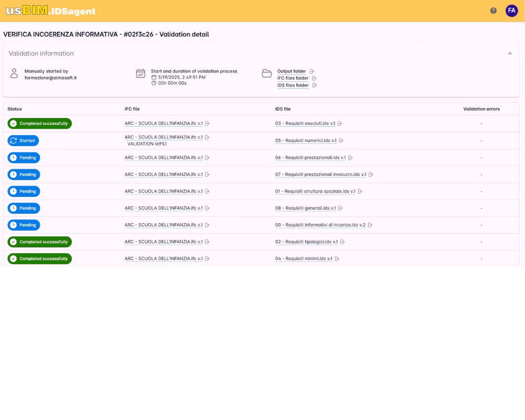Open the Output folder link

tap(291, 71)
